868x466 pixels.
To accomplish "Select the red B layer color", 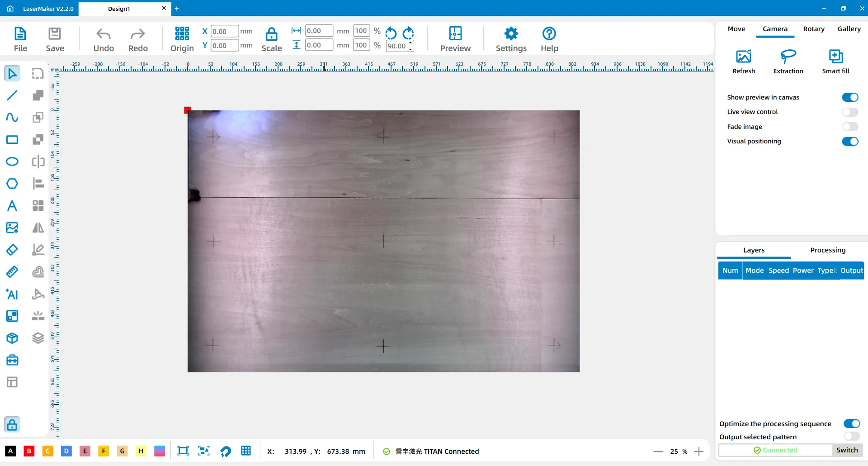I will click(29, 451).
